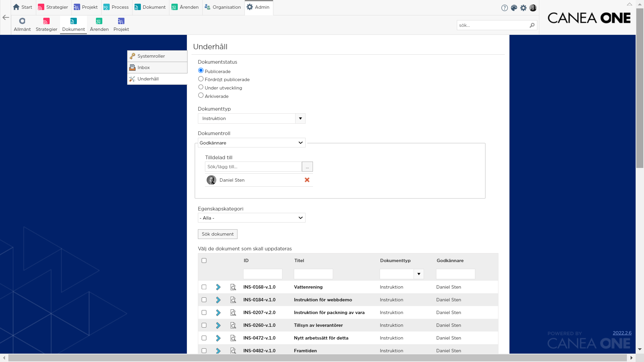The image size is (644, 362).
Task: Open the Dokumenttyp Instruktion dropdown
Action: 300,118
